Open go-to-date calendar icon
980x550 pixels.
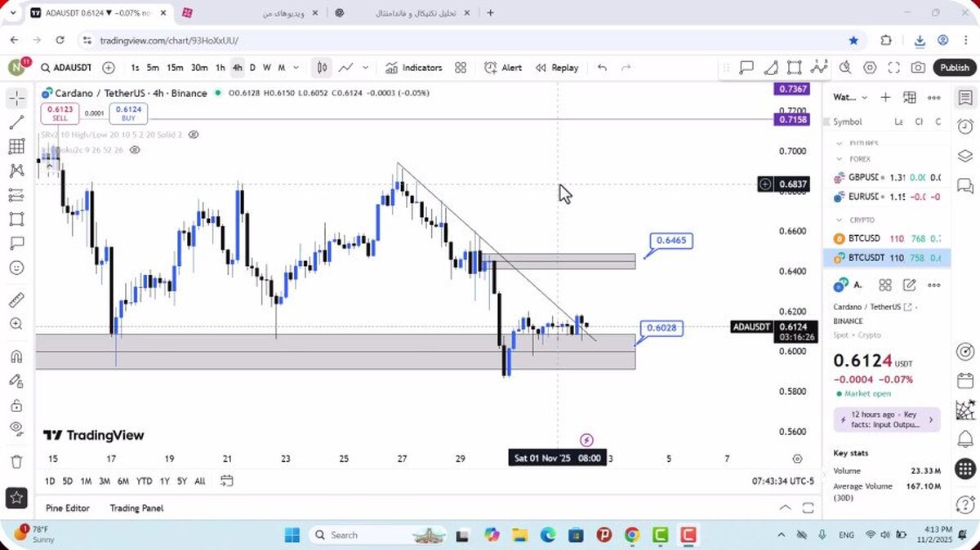[227, 481]
